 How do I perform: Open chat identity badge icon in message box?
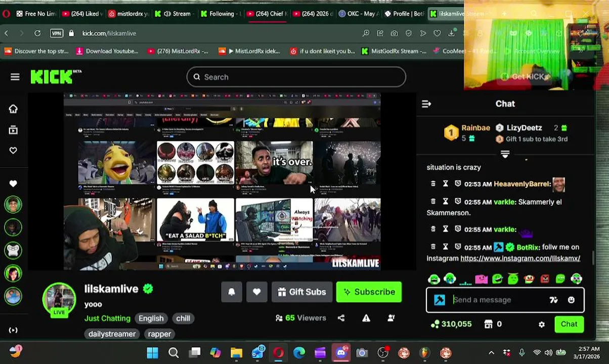[x=440, y=300]
